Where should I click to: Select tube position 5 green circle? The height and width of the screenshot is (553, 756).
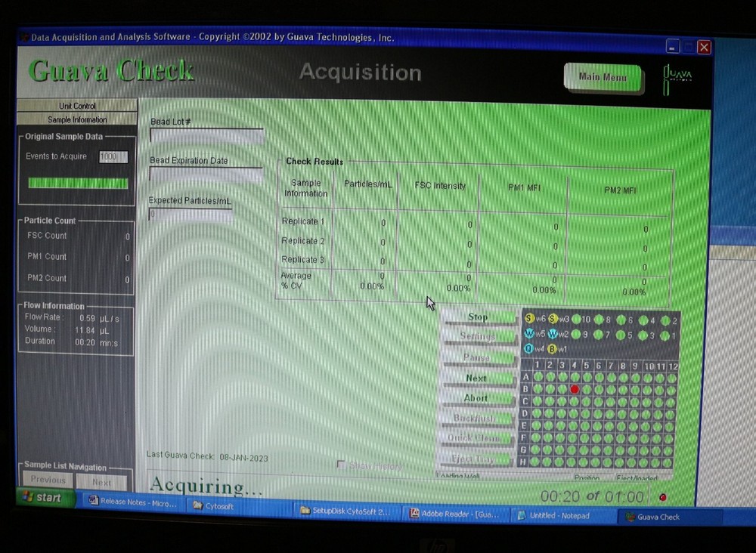coord(621,335)
